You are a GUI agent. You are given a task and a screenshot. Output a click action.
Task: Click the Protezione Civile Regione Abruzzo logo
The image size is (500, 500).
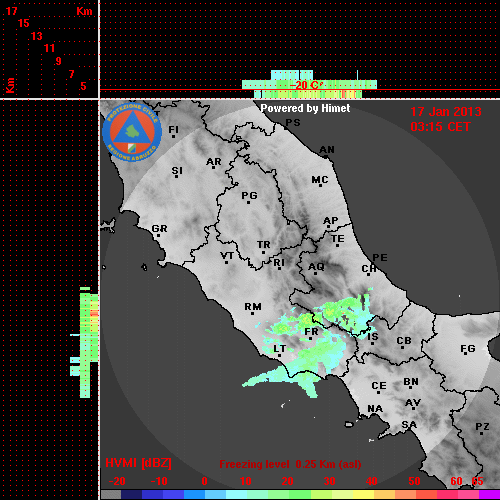click(x=132, y=133)
